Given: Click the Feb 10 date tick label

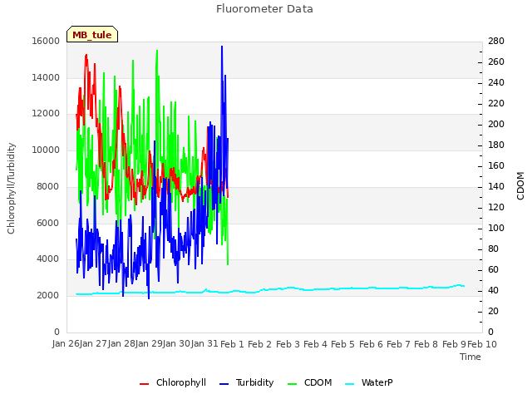Looking at the screenshot, I should [x=482, y=345].
